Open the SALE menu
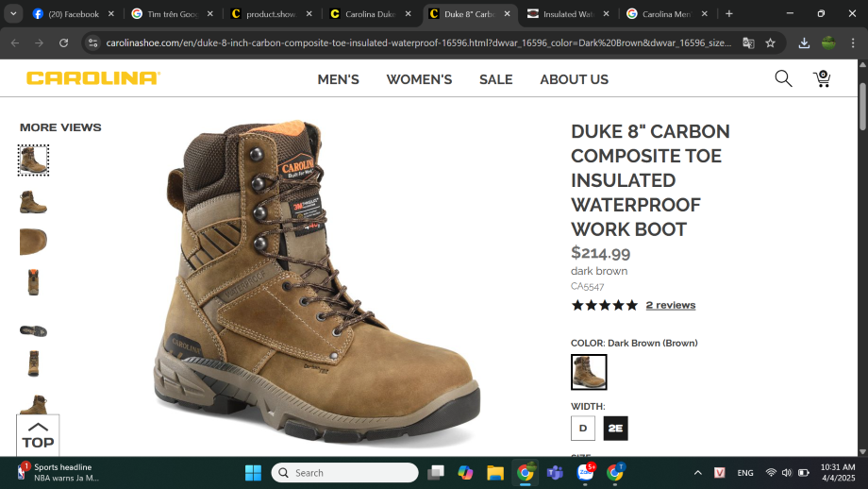 pos(496,79)
